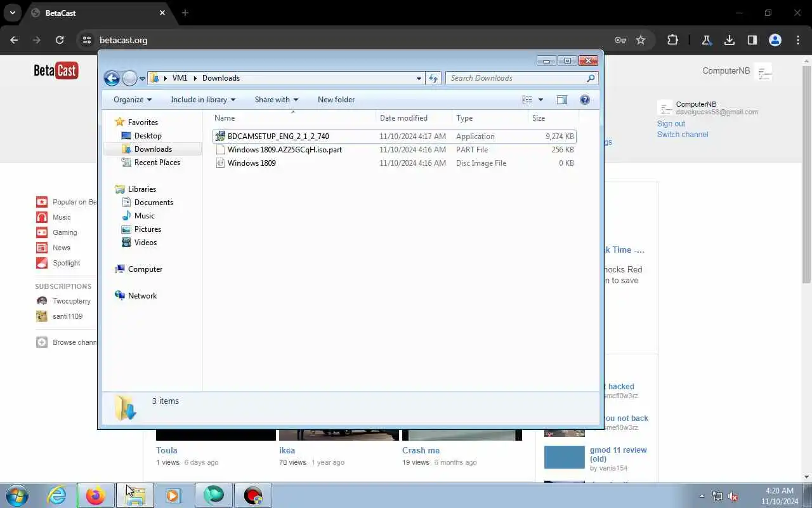Select the Windows 1809 disc image file
The width and height of the screenshot is (812, 508).
[394, 163]
